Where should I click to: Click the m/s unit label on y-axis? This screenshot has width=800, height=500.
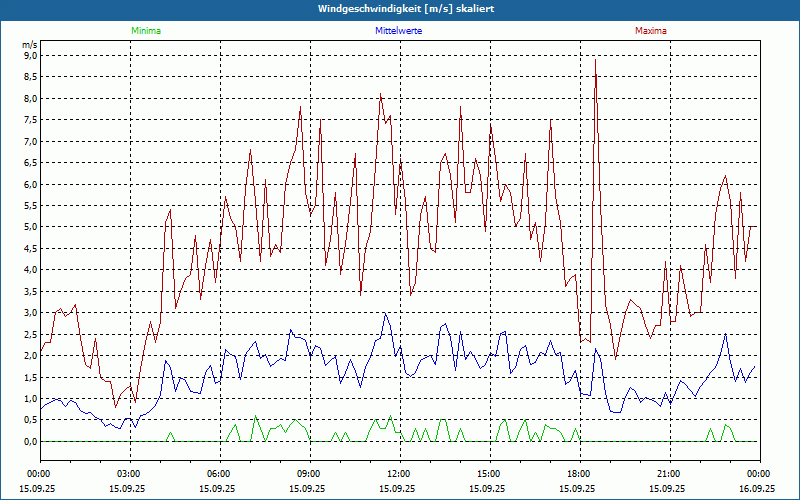(28, 45)
